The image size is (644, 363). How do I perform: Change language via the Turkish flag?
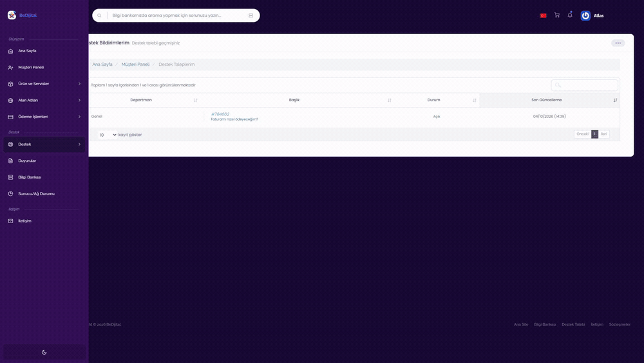point(543,15)
